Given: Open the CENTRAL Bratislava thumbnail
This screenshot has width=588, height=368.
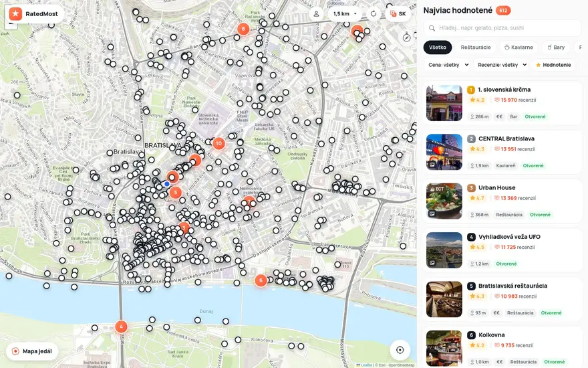Looking at the screenshot, I should [x=444, y=152].
